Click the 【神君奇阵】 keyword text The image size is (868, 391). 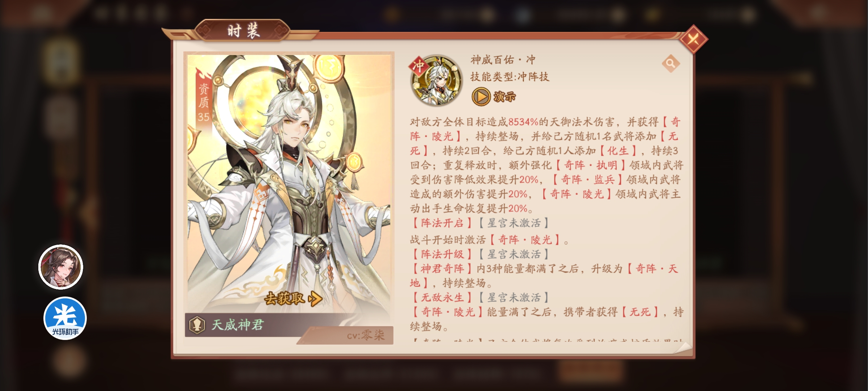(442, 269)
